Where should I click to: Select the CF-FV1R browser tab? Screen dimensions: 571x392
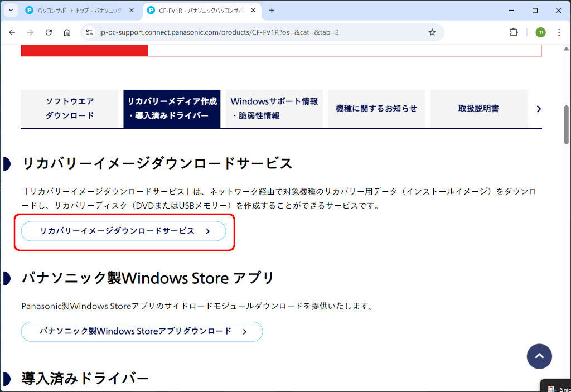[202, 11]
